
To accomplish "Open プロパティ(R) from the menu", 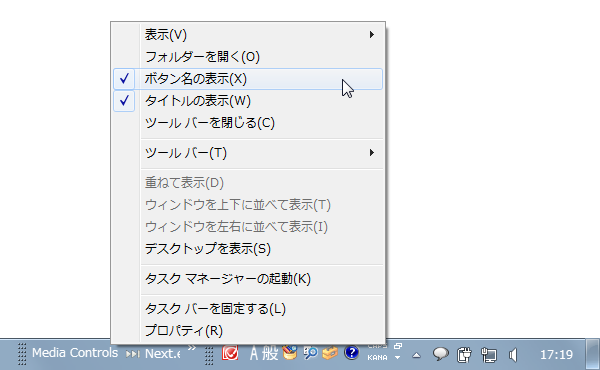I will 248,330.
